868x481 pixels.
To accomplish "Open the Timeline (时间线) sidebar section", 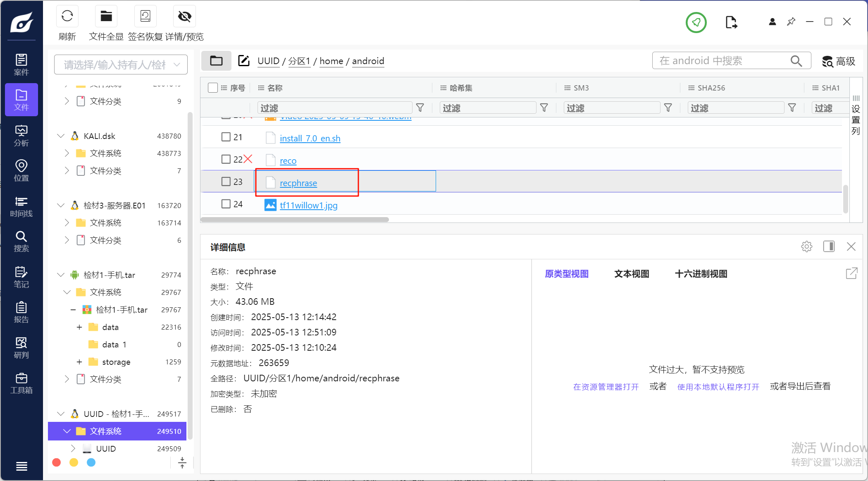I will click(x=21, y=206).
